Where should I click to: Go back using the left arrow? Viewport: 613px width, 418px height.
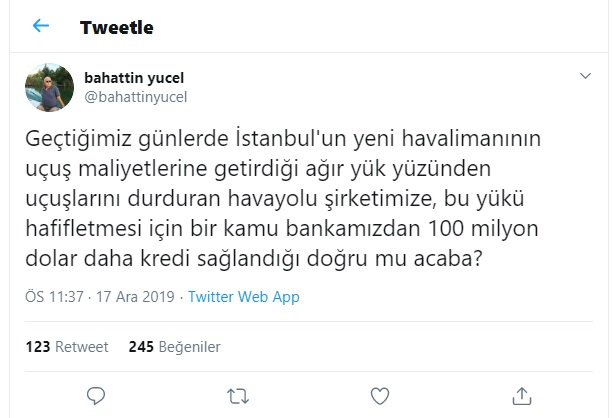point(41,26)
